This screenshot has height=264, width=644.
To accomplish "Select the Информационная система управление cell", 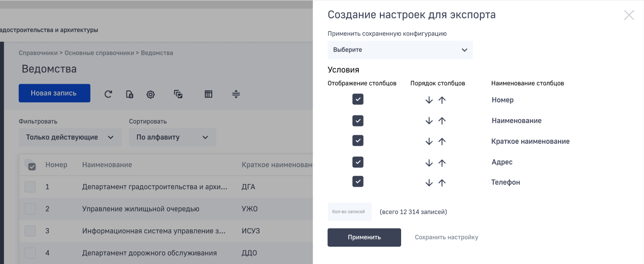I will point(154,231).
